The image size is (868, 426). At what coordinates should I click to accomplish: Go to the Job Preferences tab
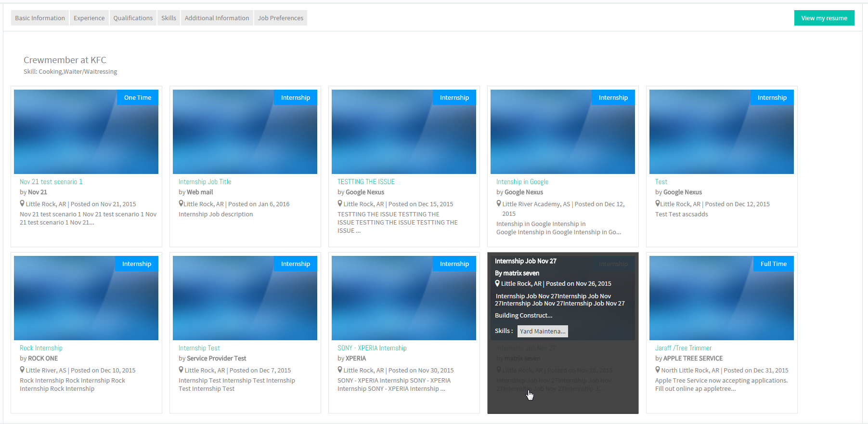tap(281, 18)
